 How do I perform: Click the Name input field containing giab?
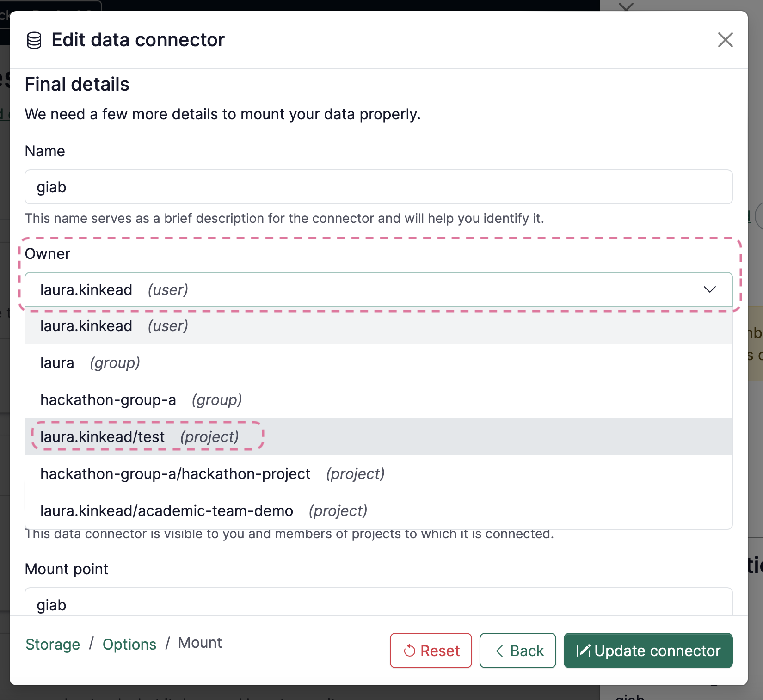(x=378, y=187)
